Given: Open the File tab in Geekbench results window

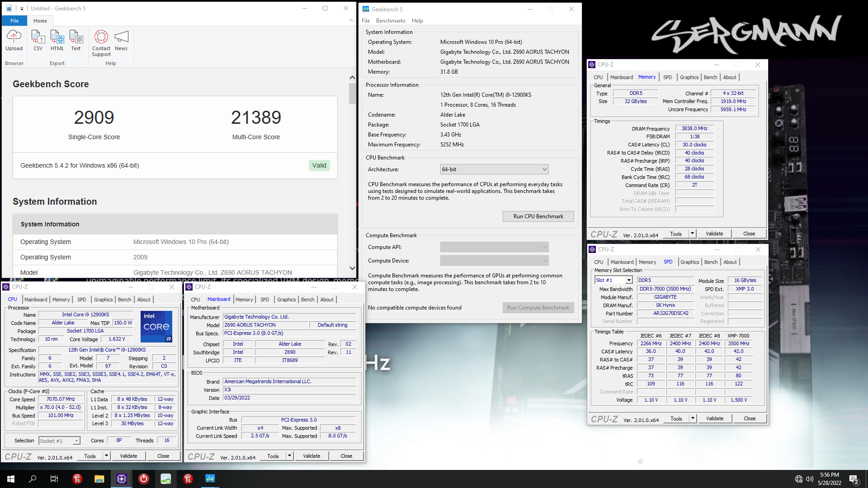Looking at the screenshot, I should [14, 21].
